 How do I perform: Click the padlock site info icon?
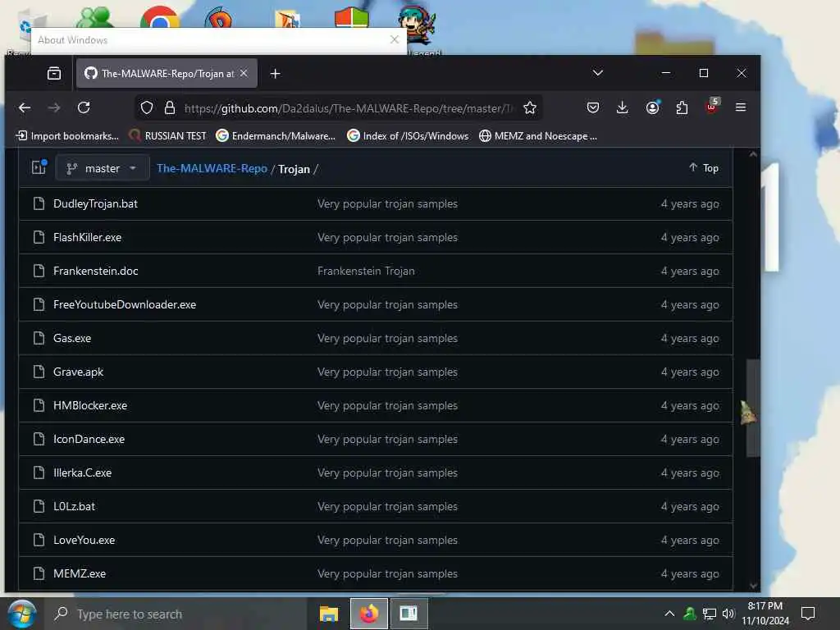tap(169, 107)
